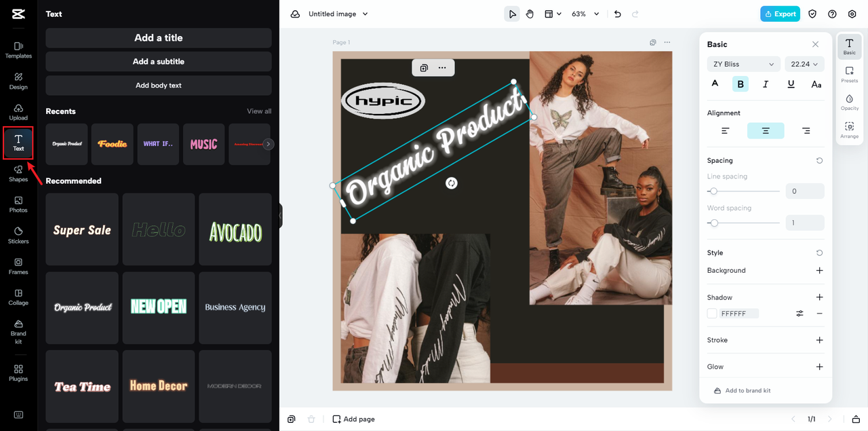Open the layout resize dropdown in toolbar
Image resolution: width=868 pixels, height=431 pixels.
[553, 14]
